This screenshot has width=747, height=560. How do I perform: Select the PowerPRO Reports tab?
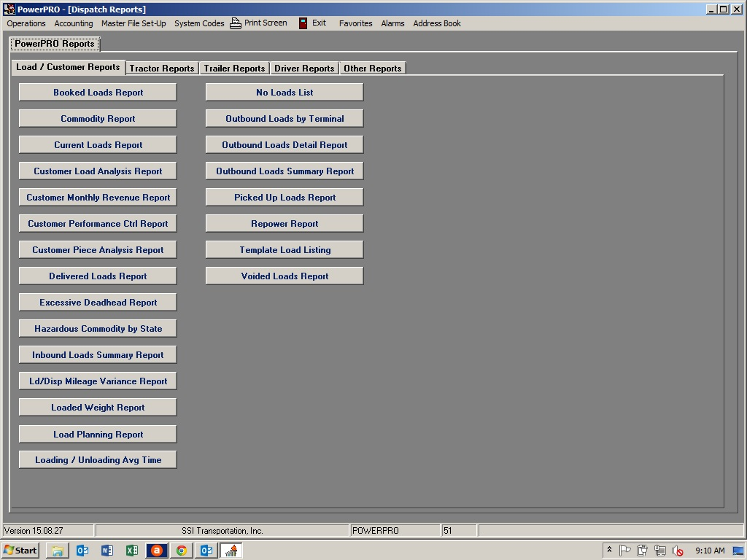pos(54,44)
